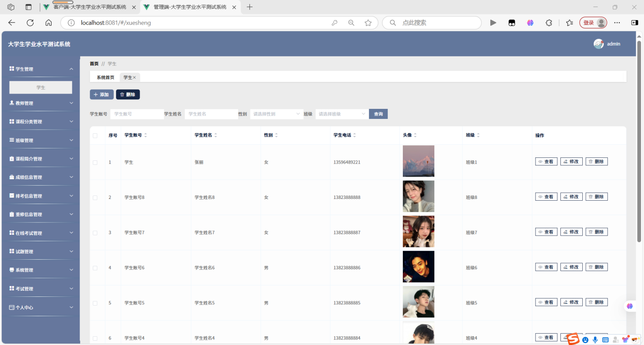
Task: Check the row for 张丽
Action: coord(95,162)
